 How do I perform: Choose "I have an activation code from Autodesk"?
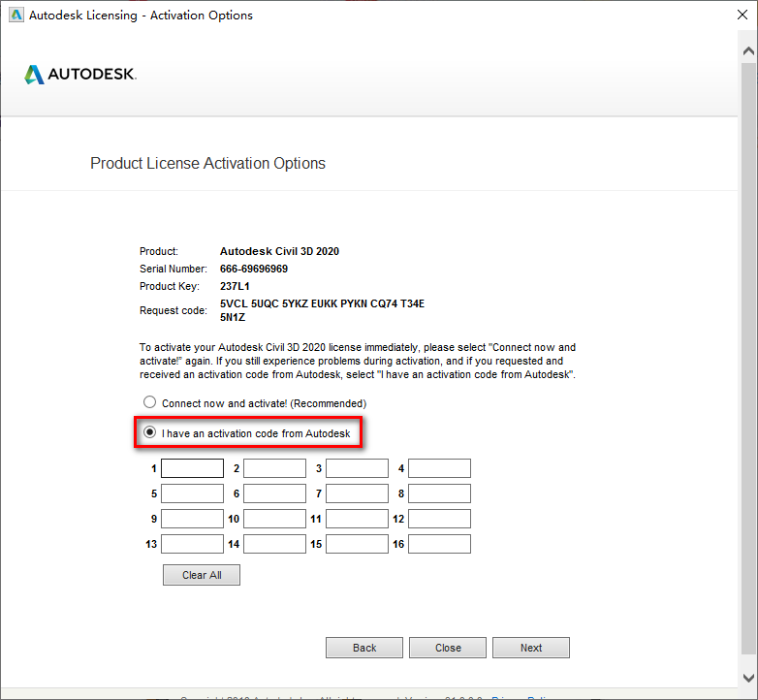(149, 433)
